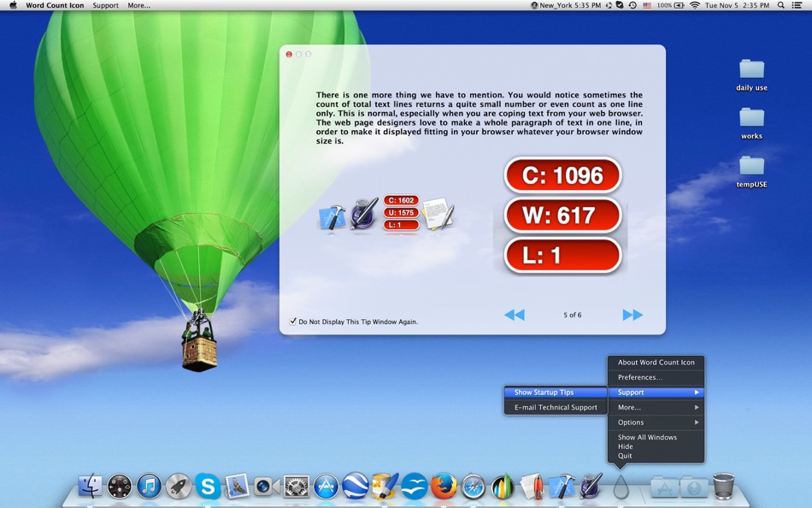The height and width of the screenshot is (508, 812).
Task: Open Spotlight search magnifier
Action: [781, 5]
